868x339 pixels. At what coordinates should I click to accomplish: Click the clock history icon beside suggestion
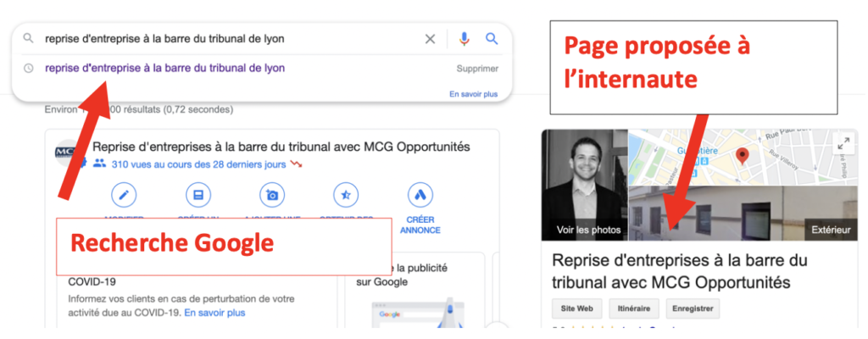tap(28, 68)
